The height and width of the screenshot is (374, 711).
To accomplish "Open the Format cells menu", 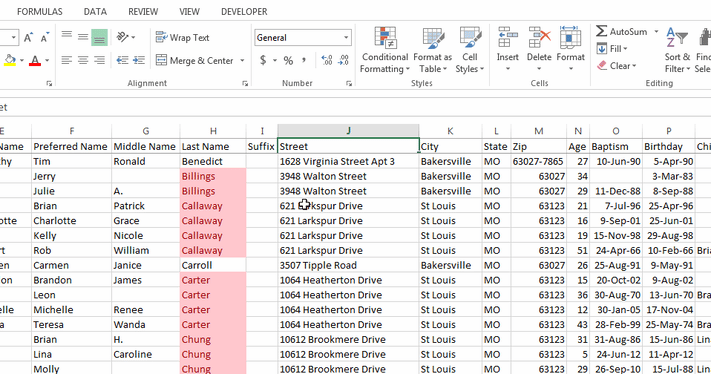I will click(x=570, y=49).
